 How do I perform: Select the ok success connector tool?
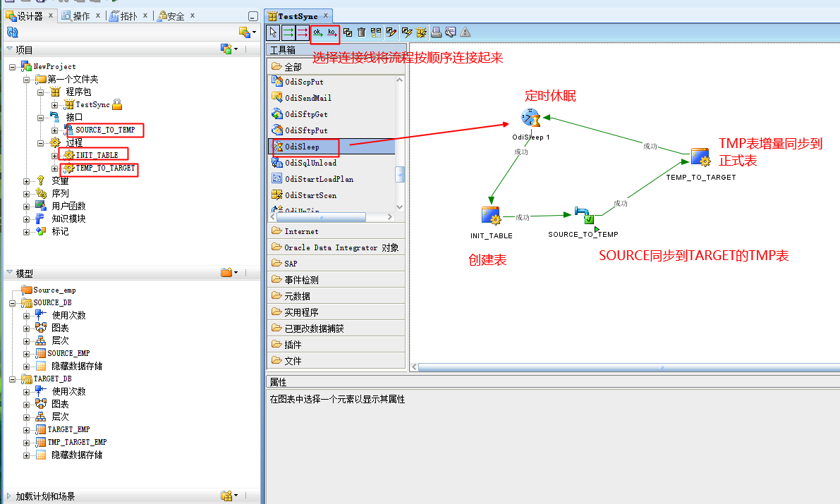[x=318, y=32]
